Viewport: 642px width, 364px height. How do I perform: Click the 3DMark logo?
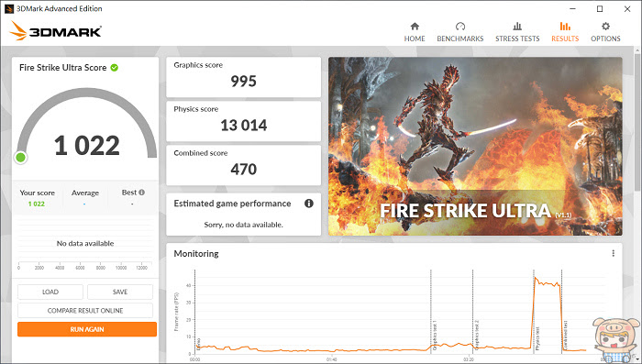[55, 30]
